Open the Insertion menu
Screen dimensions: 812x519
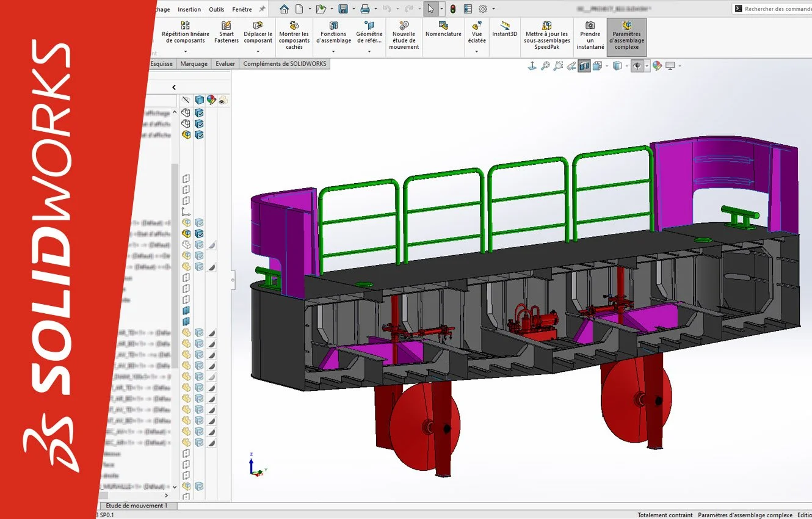click(x=189, y=9)
